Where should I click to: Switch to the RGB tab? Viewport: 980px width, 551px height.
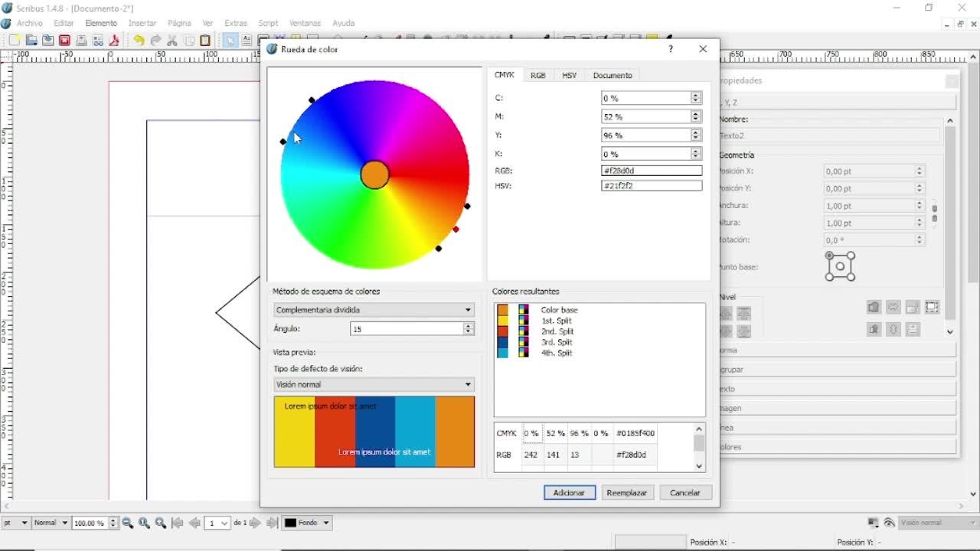538,75
